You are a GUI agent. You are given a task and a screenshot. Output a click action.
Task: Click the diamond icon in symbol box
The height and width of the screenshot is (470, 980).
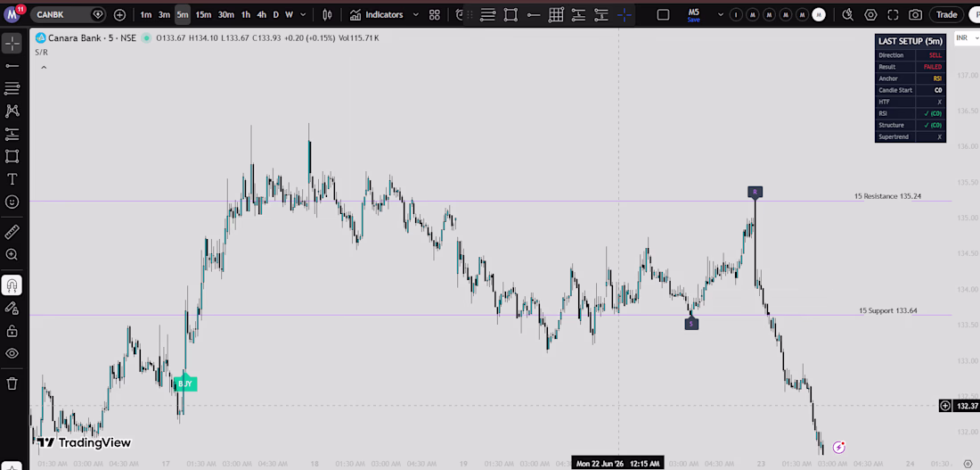coord(97,14)
